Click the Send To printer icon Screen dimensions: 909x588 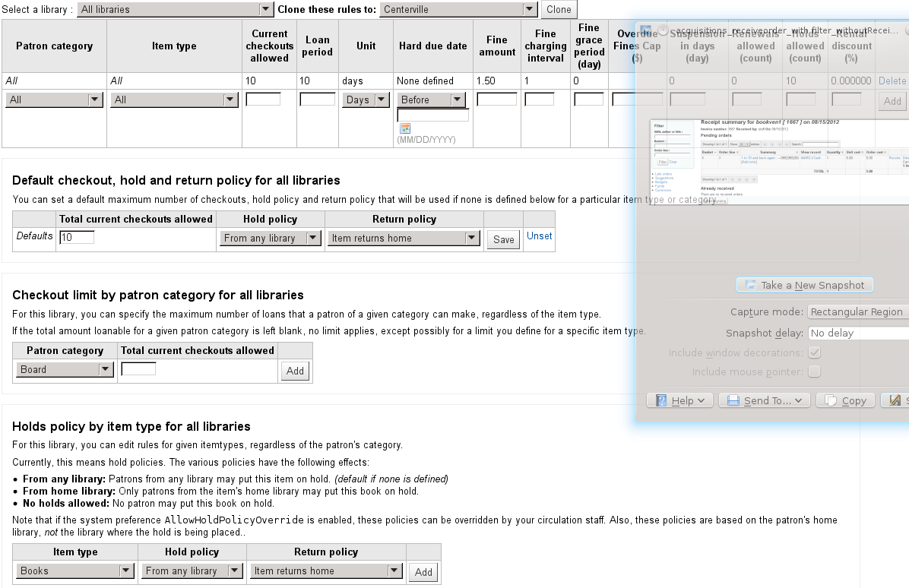point(733,400)
